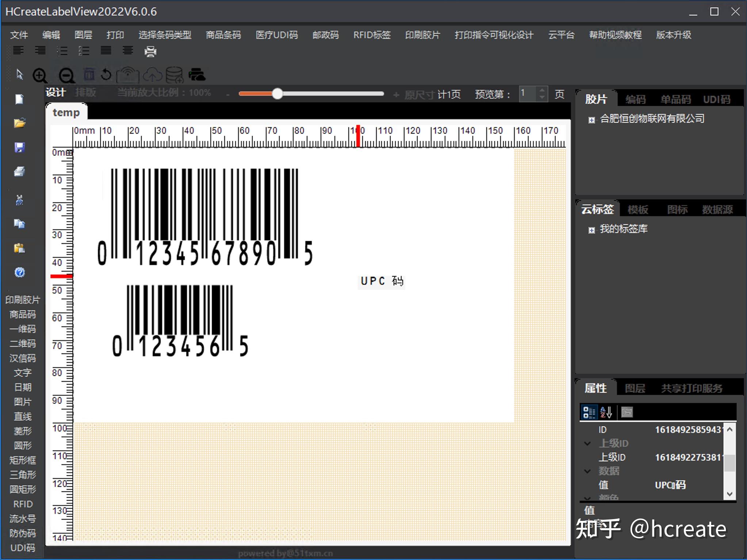The image size is (747, 560).
Task: Expand the 合肥恒创物联网有限公司 tree node
Action: 591,120
